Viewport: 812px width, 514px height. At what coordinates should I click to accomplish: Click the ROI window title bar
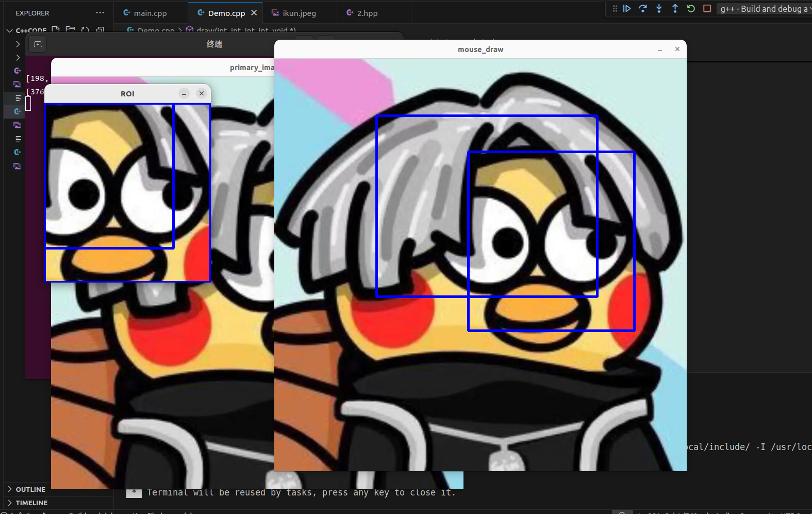[127, 94]
